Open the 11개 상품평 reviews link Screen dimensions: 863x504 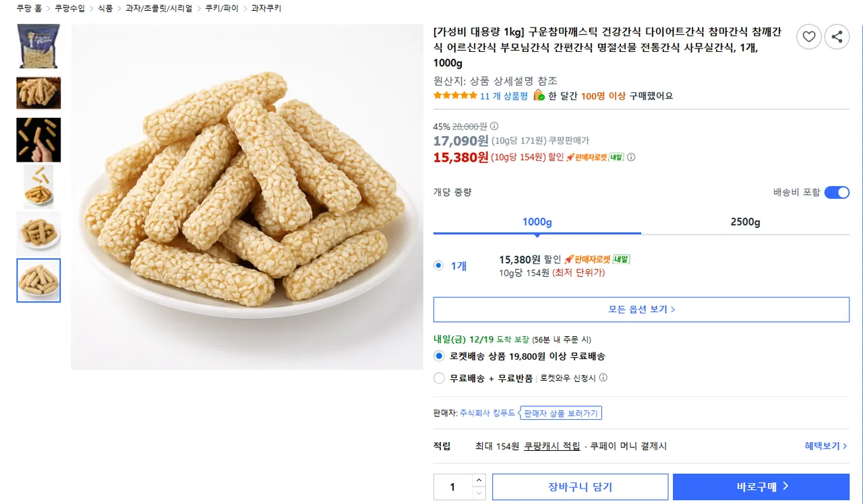504,96
